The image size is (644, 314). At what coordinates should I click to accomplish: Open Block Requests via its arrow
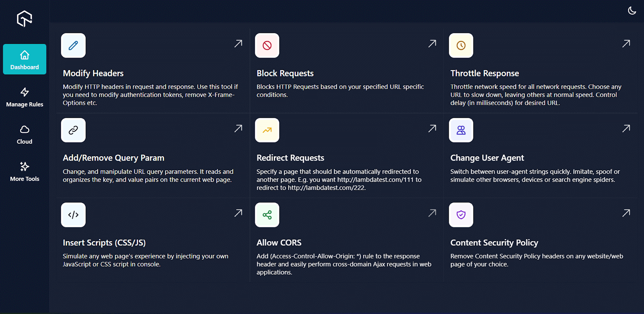pyautogui.click(x=432, y=43)
